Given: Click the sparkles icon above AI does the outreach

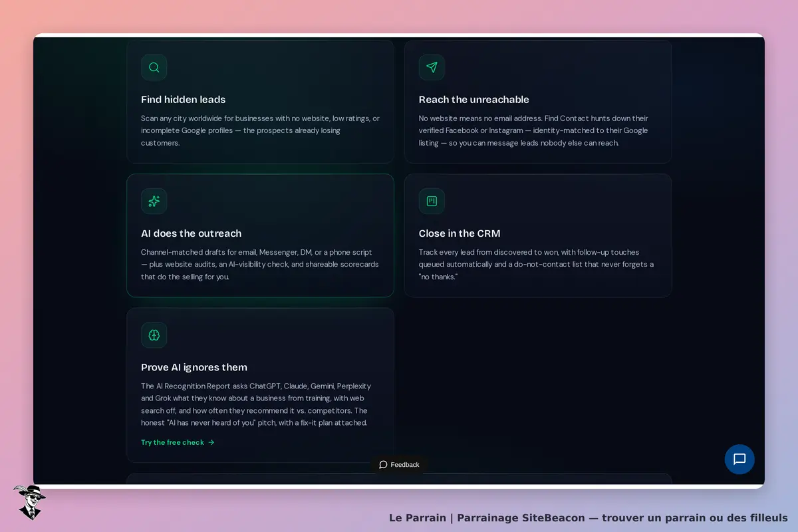Looking at the screenshot, I should (x=154, y=201).
